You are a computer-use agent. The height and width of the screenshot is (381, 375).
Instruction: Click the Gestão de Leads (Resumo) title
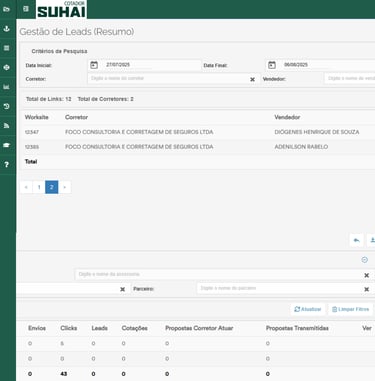coord(77,32)
